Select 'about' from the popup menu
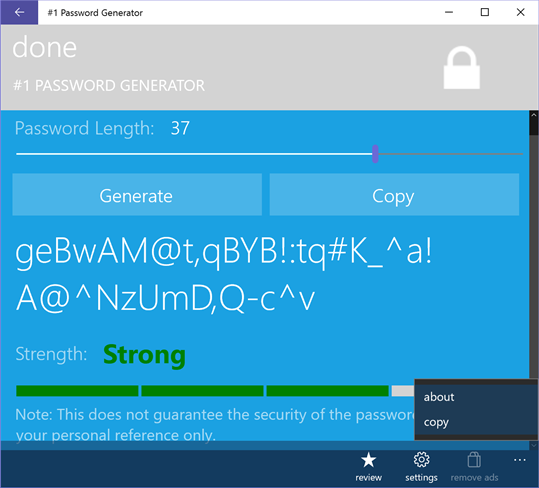Image resolution: width=539 pixels, height=488 pixels. (x=476, y=397)
